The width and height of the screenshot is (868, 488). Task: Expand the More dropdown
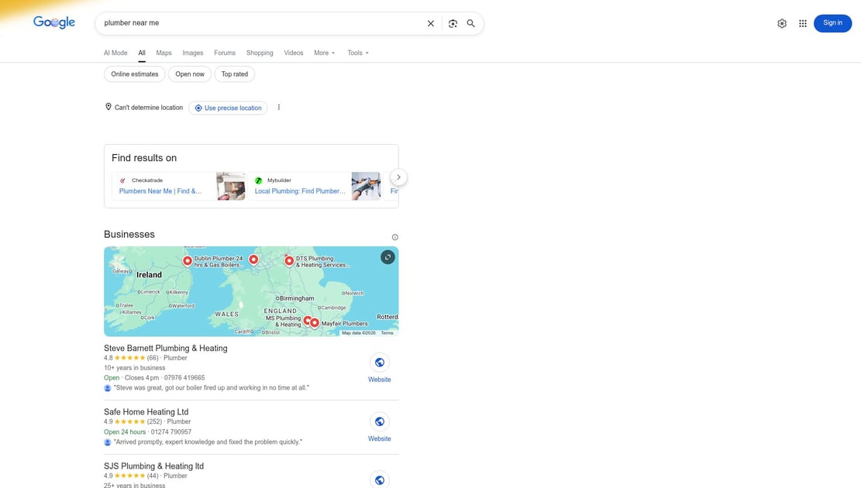pos(325,53)
